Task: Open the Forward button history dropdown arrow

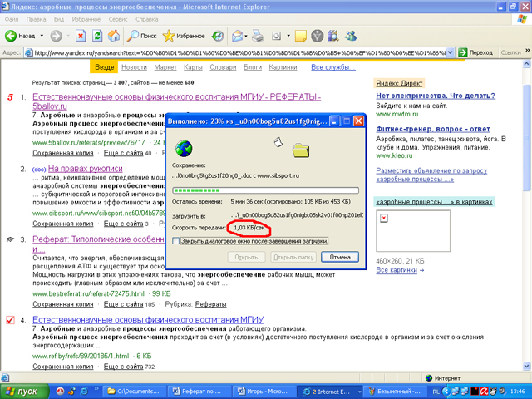Action: coord(68,36)
